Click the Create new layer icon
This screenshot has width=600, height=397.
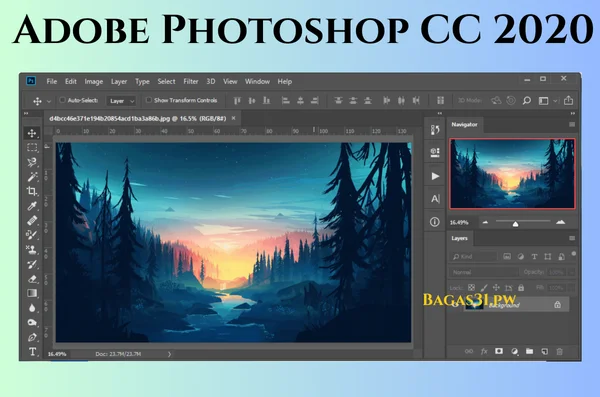[x=544, y=351]
